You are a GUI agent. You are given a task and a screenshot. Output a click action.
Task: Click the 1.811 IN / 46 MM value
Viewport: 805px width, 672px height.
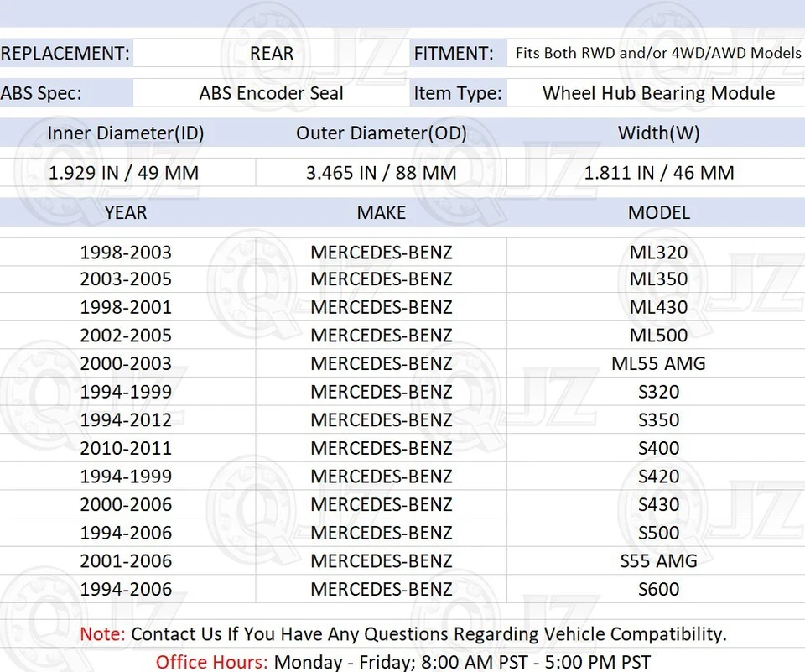pos(659,173)
